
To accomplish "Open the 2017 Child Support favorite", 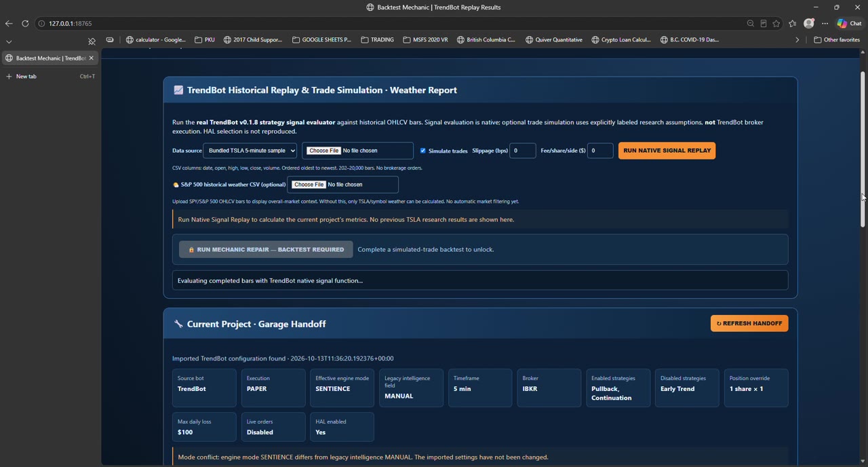I will [x=253, y=40].
